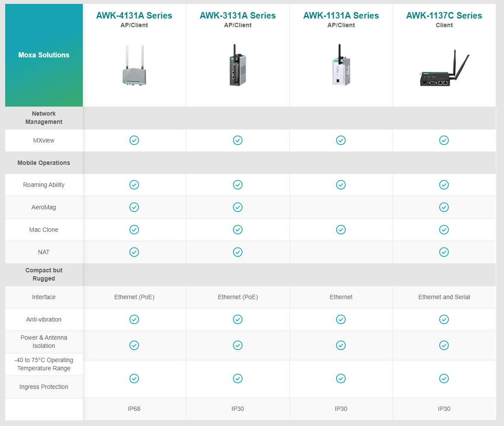Open the AWK-1131A Series heading
The height and width of the screenshot is (426, 504).
(x=341, y=16)
